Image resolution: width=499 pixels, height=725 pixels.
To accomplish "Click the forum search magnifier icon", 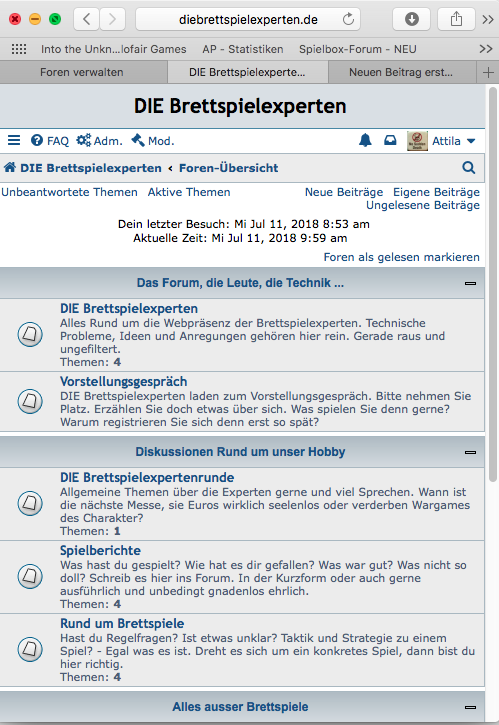I will tap(468, 168).
